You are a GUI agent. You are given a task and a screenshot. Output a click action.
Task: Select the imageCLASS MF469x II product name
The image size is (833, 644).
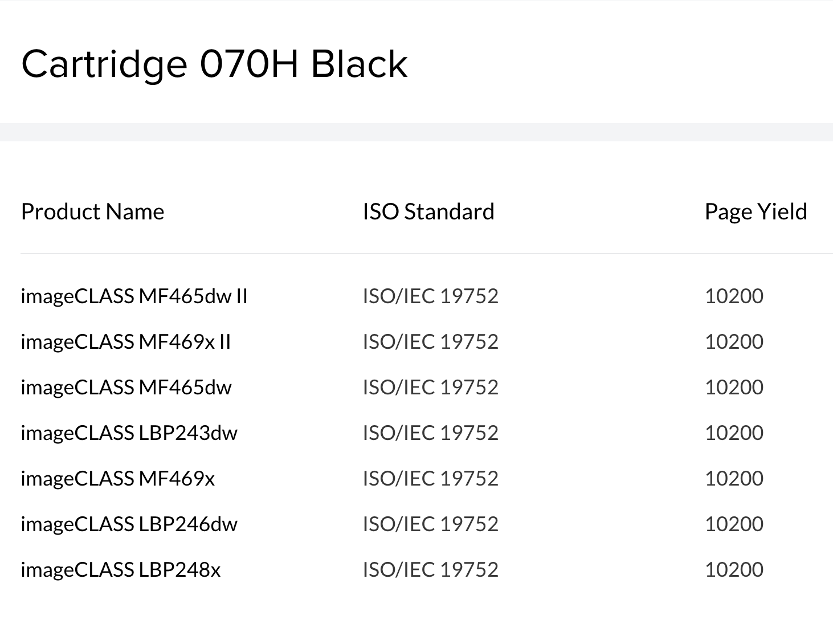click(125, 341)
